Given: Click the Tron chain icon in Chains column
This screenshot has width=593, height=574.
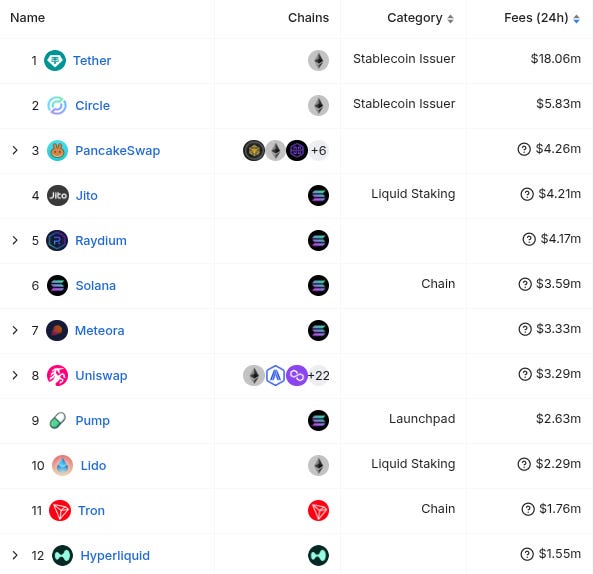Looking at the screenshot, I should pyautogui.click(x=318, y=510).
